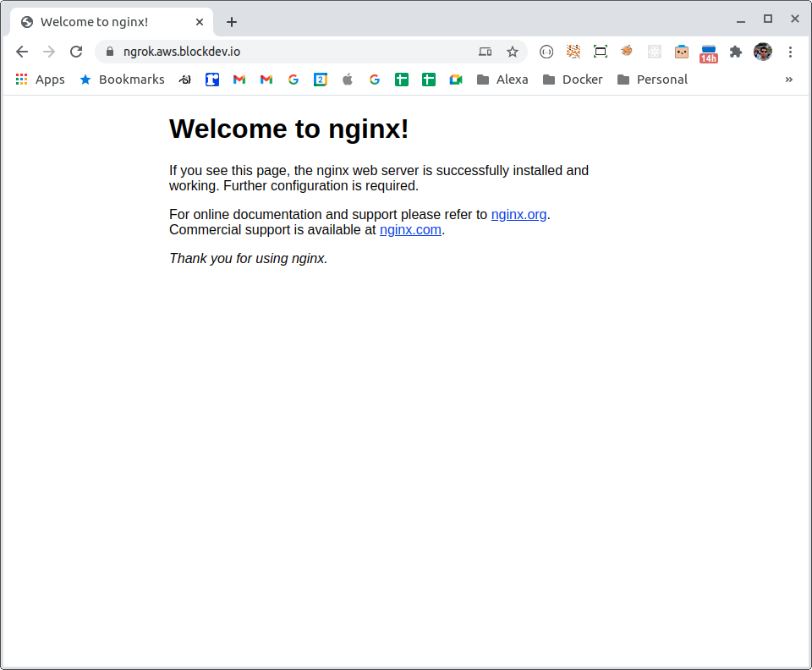Screen dimensions: 812x670
Task: Open the send to your devices icon
Action: [x=486, y=52]
